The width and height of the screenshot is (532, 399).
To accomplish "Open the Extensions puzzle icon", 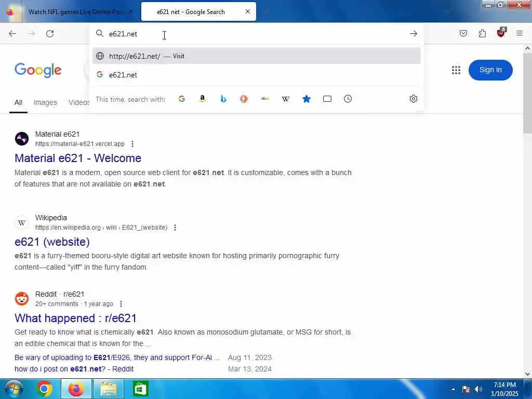I will point(482,33).
